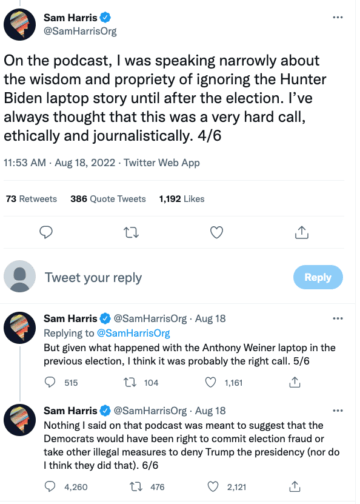
Task: Click the blue Reply button
Action: (x=318, y=277)
